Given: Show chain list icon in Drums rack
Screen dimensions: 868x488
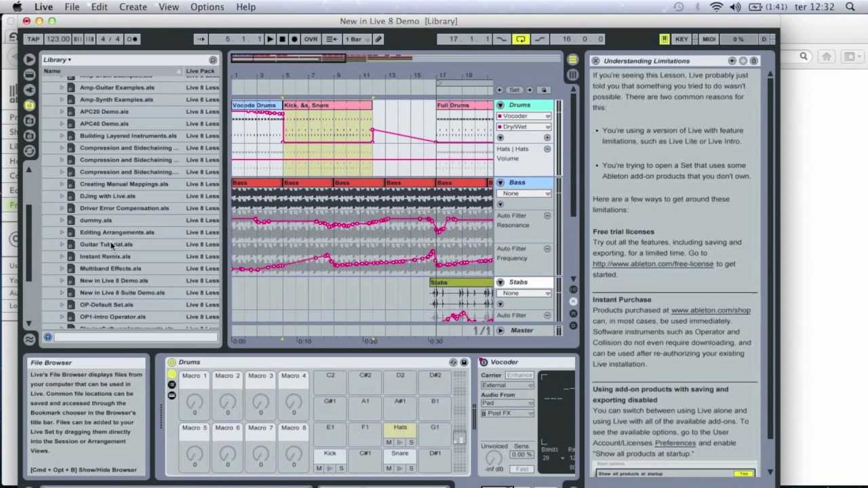Looking at the screenshot, I should 172,385.
